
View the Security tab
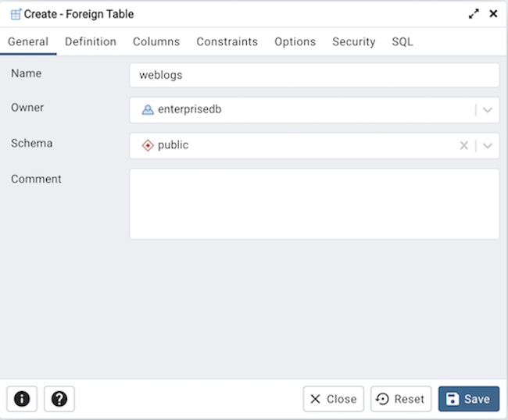(x=353, y=42)
